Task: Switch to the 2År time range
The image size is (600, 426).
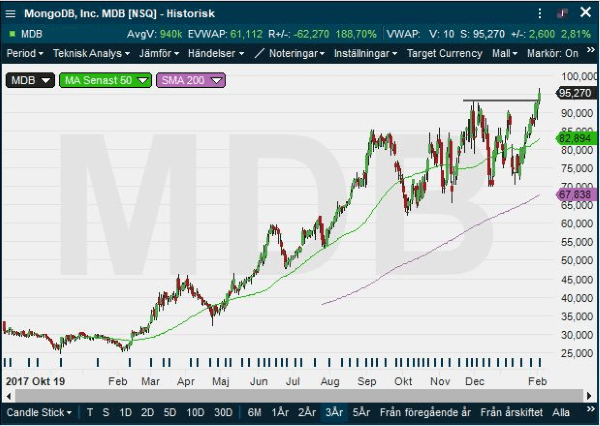Action: (307, 413)
